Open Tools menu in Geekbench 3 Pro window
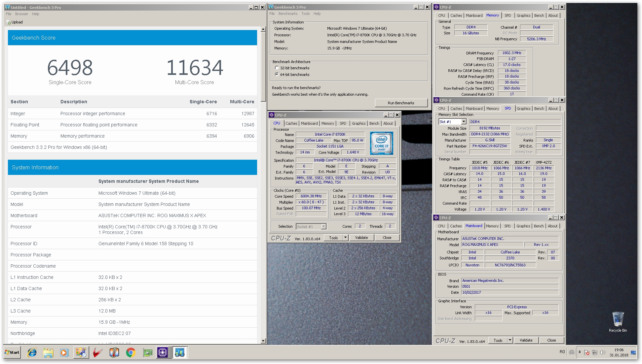 (305, 14)
